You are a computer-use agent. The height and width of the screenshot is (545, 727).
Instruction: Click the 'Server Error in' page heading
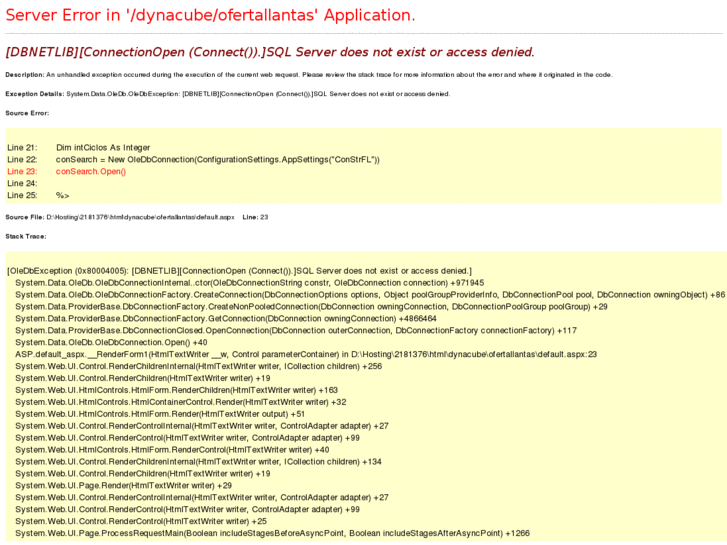click(210, 15)
